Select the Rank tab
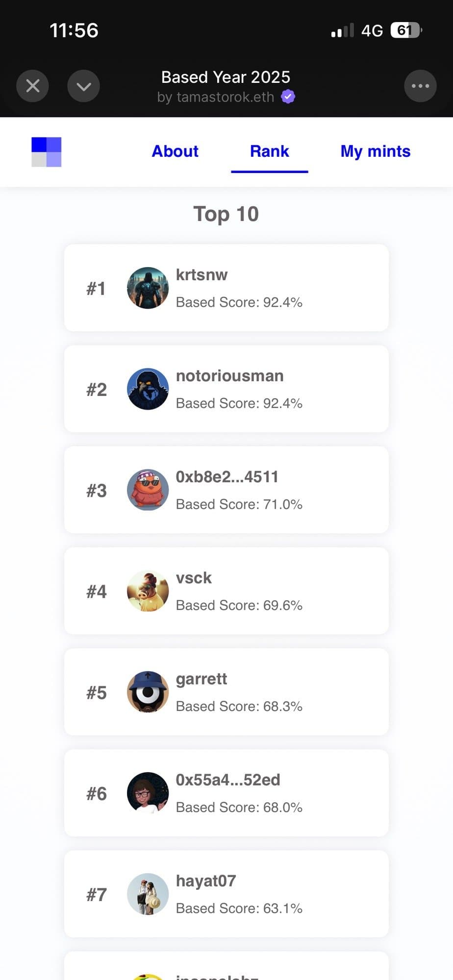The image size is (453, 980). point(269,151)
